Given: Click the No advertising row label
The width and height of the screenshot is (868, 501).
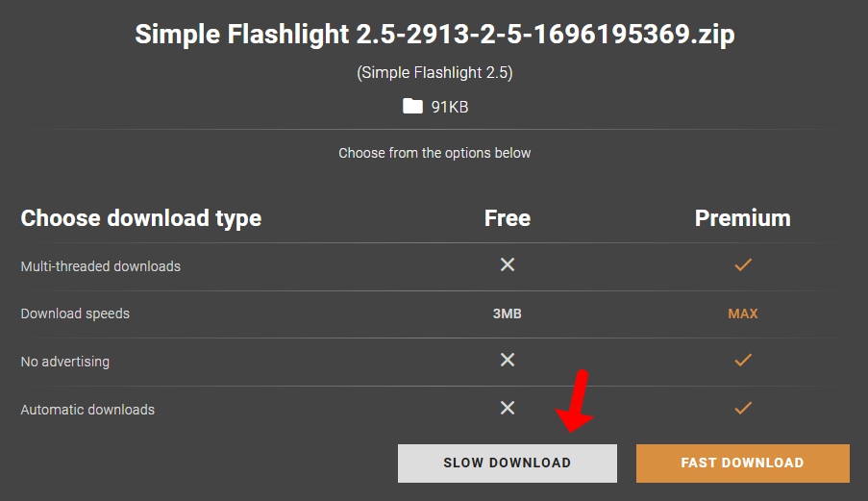Looking at the screenshot, I should click(x=64, y=362).
